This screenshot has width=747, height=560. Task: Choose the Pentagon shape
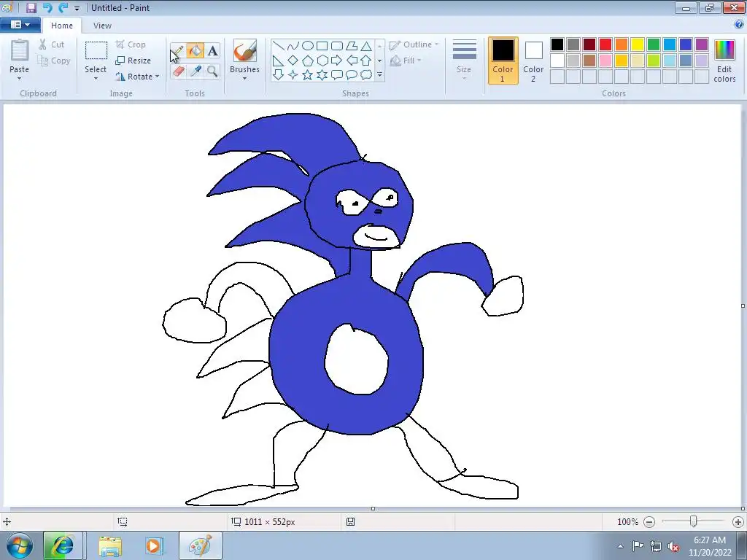[x=308, y=61]
